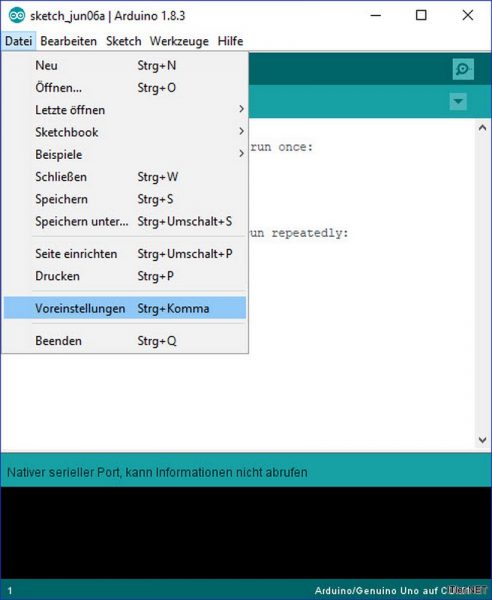The height and width of the screenshot is (600, 492).
Task: Open the Hilfe menu
Action: (230, 41)
